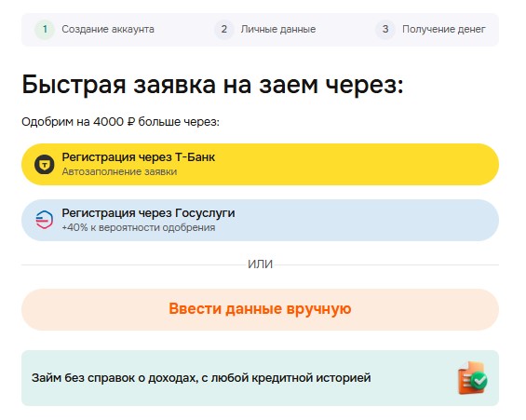Click the T-Bank shield logo icon
This screenshot has width=526, height=420.
(x=45, y=165)
